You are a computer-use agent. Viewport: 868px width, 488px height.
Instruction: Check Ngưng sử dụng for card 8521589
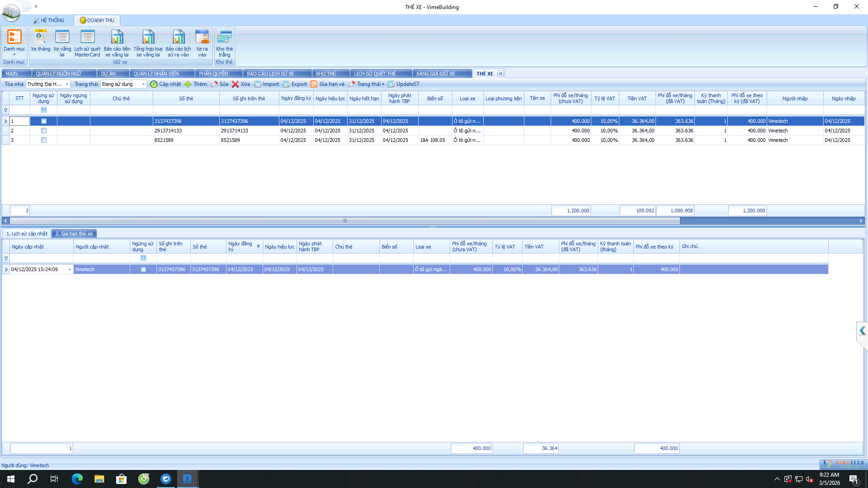44,140
